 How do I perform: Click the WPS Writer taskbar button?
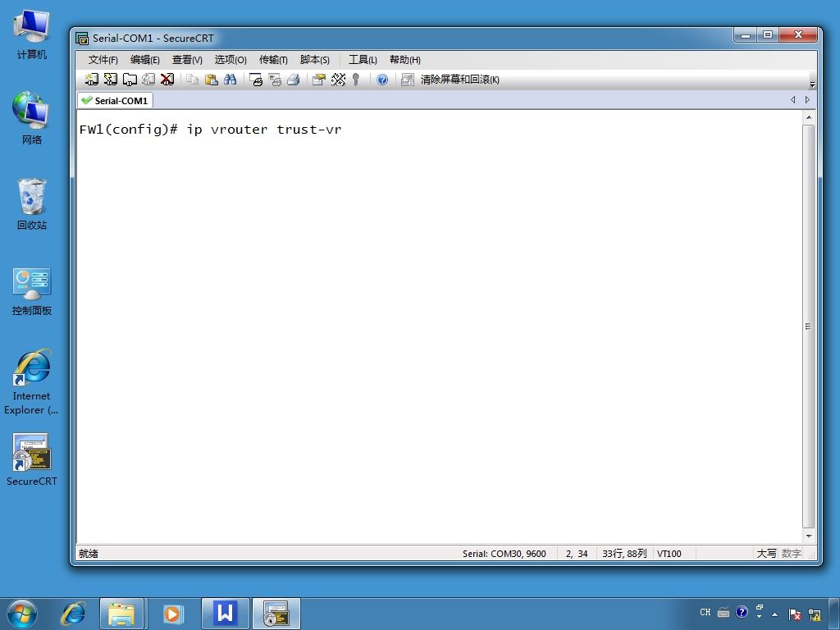click(x=225, y=614)
